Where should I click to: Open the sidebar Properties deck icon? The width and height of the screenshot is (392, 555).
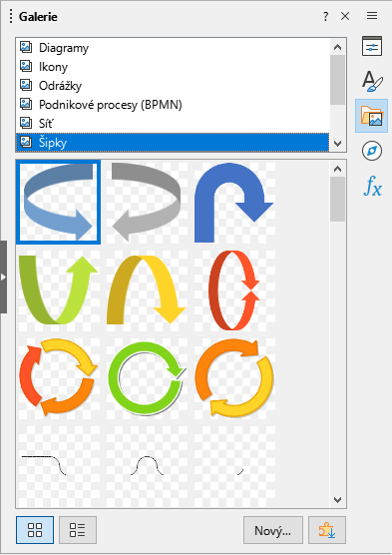[x=371, y=46]
